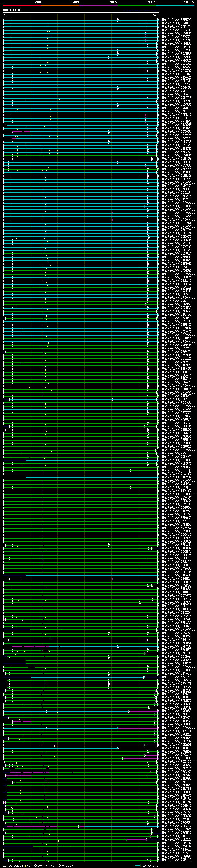Image resolution: width=197 pixels, height=868 pixels.
Task: Open the UniRef100_Q38J17 hit label
Action: click(176, 826)
